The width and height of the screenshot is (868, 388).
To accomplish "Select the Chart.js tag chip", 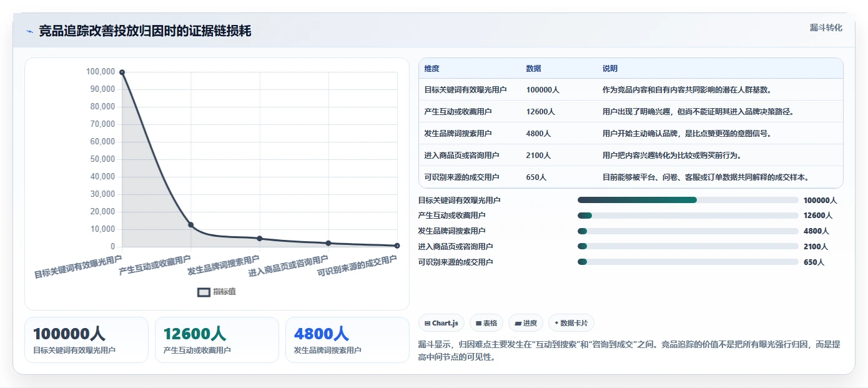I will 441,323.
